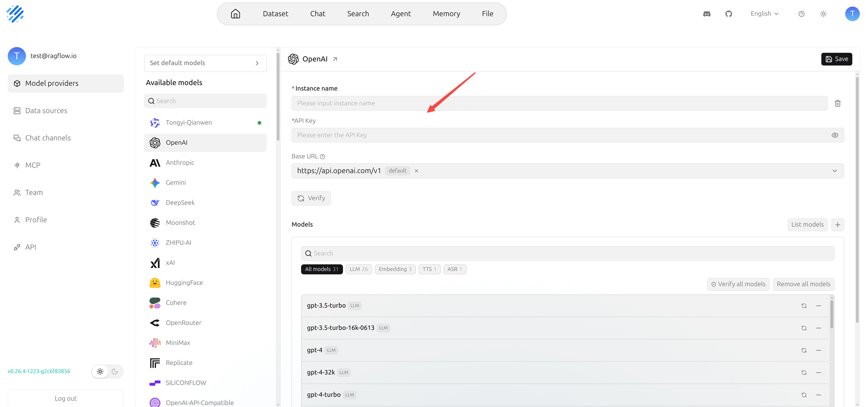This screenshot has width=868, height=407.
Task: Filter models by ASR
Action: click(x=455, y=269)
